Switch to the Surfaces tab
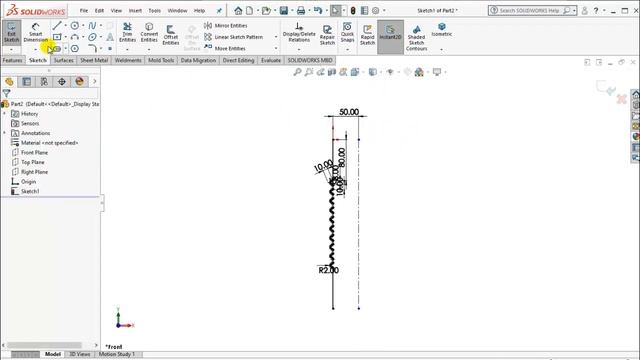 (64, 60)
